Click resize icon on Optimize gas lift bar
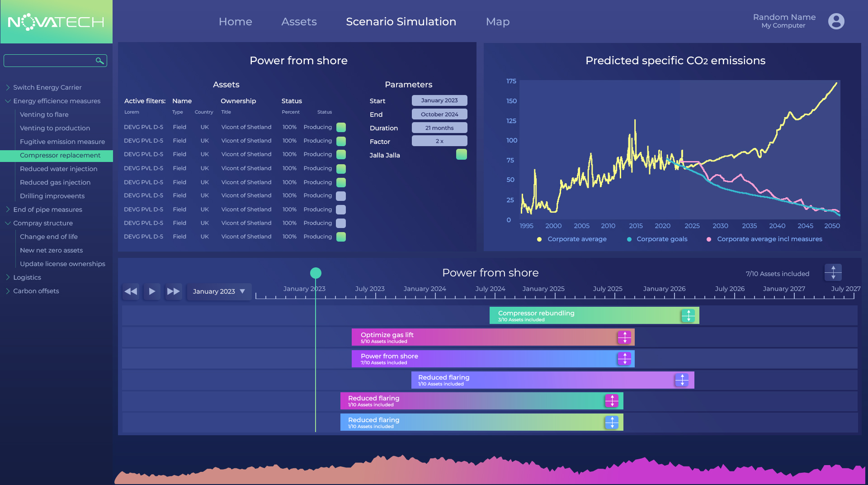868x485 pixels. (624, 337)
